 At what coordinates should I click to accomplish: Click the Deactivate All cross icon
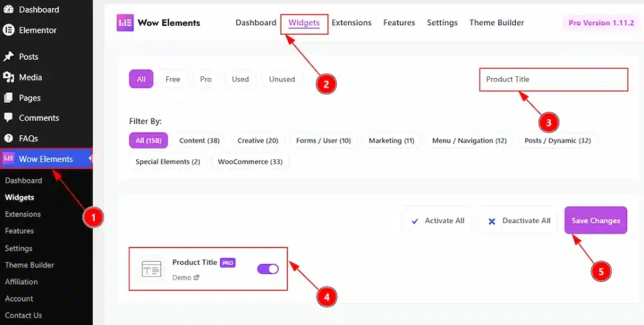click(492, 221)
